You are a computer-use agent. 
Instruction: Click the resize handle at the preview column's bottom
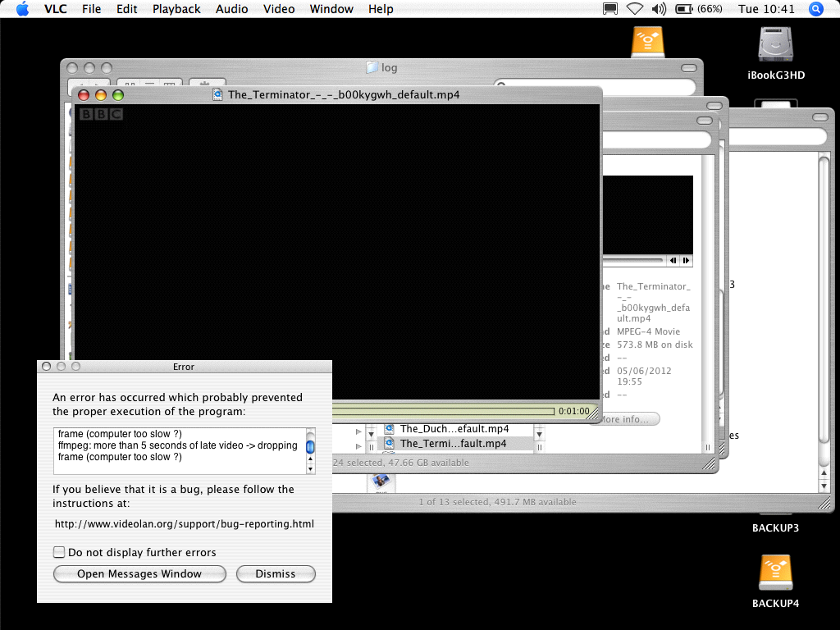pyautogui.click(x=708, y=447)
